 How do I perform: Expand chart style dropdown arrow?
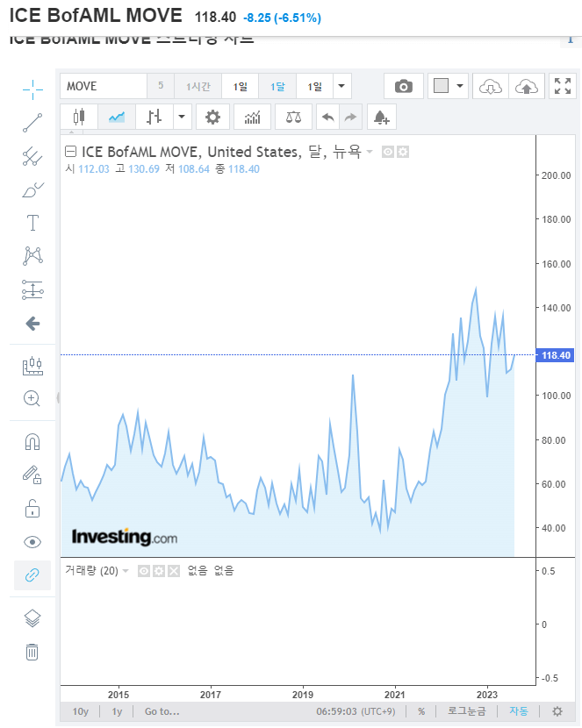click(x=182, y=117)
